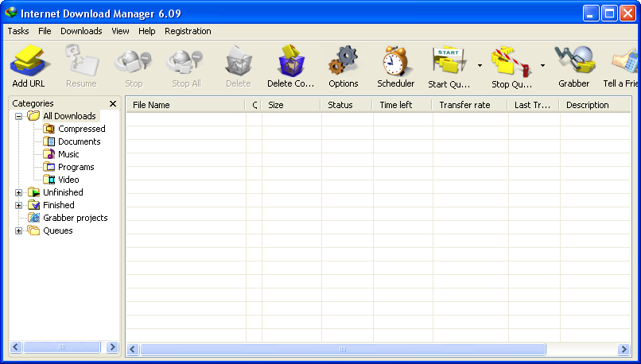Open the Downloads menu

point(81,31)
